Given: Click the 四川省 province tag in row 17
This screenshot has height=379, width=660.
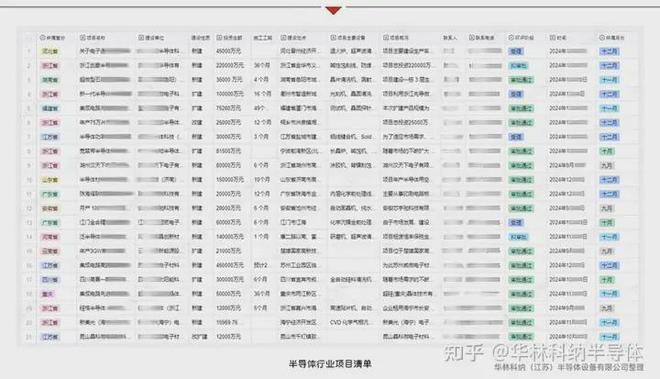Looking at the screenshot, I should tap(50, 280).
